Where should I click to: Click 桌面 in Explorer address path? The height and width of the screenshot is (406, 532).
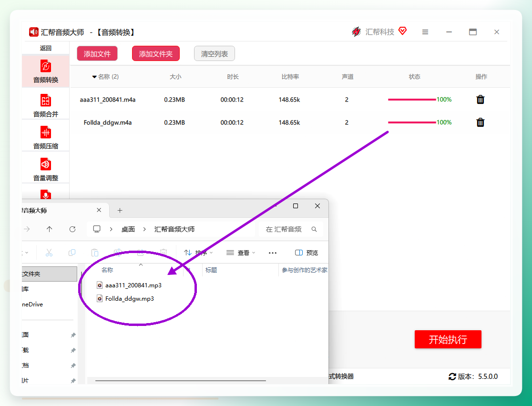point(128,229)
